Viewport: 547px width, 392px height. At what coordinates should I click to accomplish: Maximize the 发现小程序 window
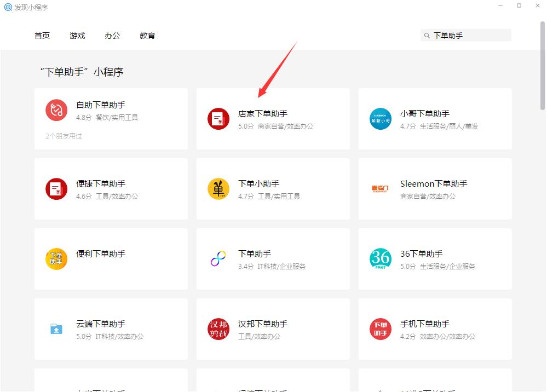coord(519,5)
